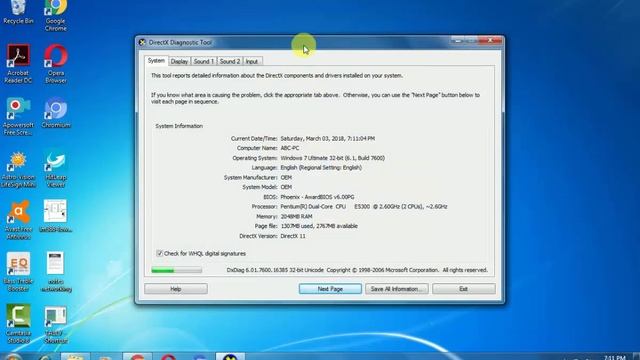Switch to the Display tab

(x=179, y=61)
